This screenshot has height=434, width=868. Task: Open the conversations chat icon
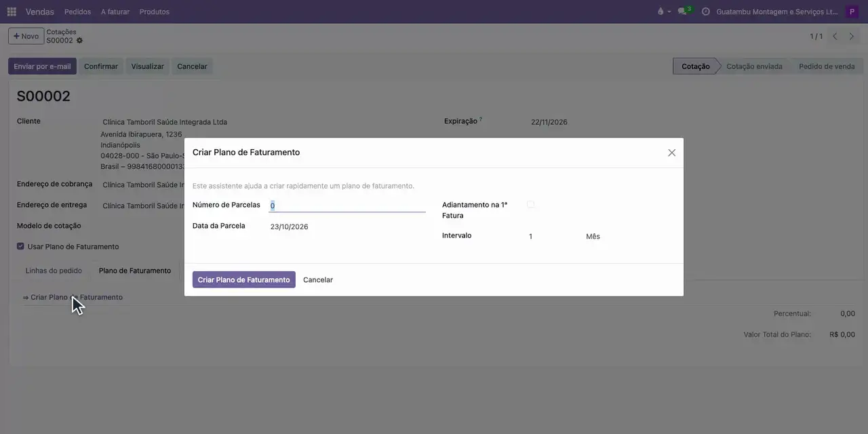pos(683,12)
